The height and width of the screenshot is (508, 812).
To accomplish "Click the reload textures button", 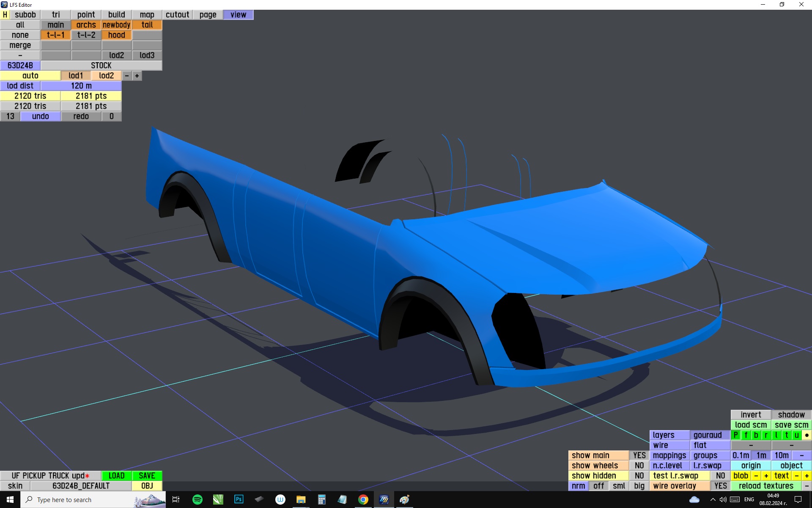I will click(x=766, y=486).
